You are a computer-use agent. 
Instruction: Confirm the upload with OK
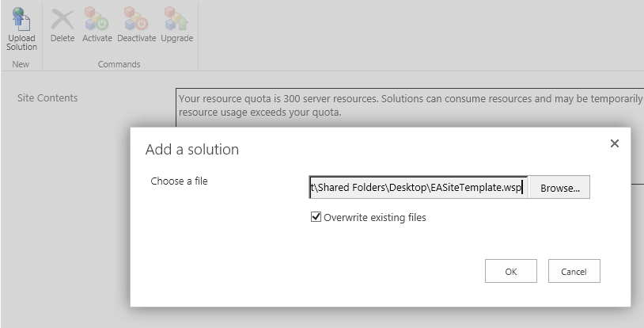pos(510,271)
